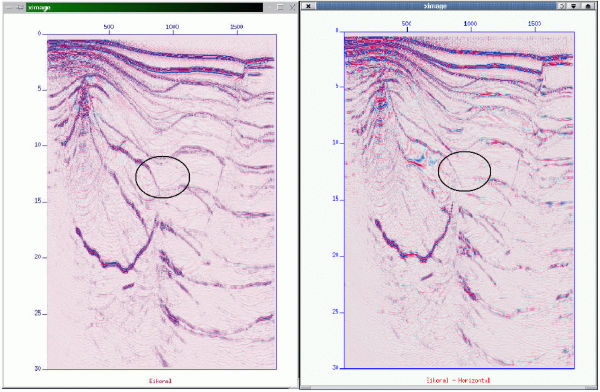Click inside the ellipse on Eikonal - Horizontal plot

click(x=464, y=171)
